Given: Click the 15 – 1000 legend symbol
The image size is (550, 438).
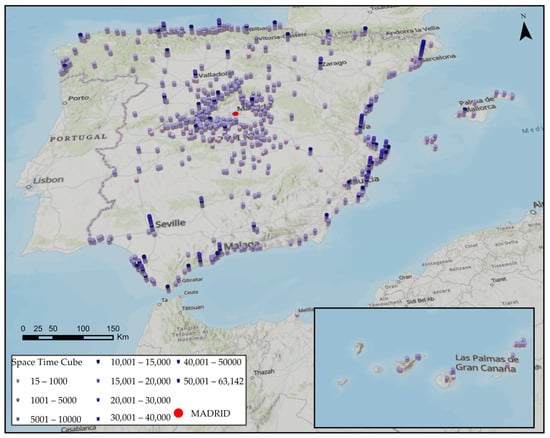Looking at the screenshot, I should click(18, 381).
